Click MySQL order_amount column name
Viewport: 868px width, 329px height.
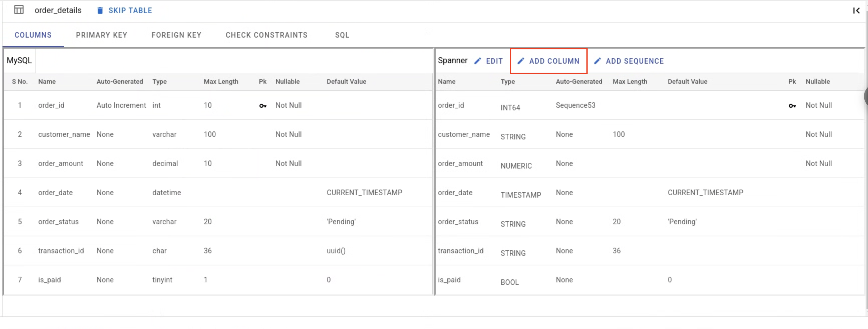tap(61, 163)
